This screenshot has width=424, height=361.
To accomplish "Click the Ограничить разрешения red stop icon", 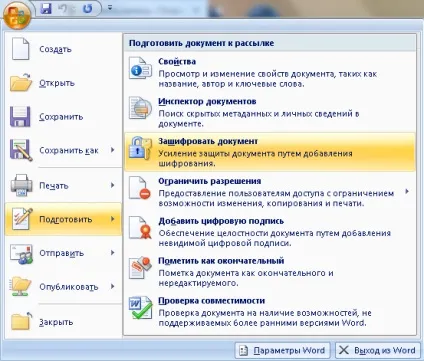I will (x=140, y=188).
